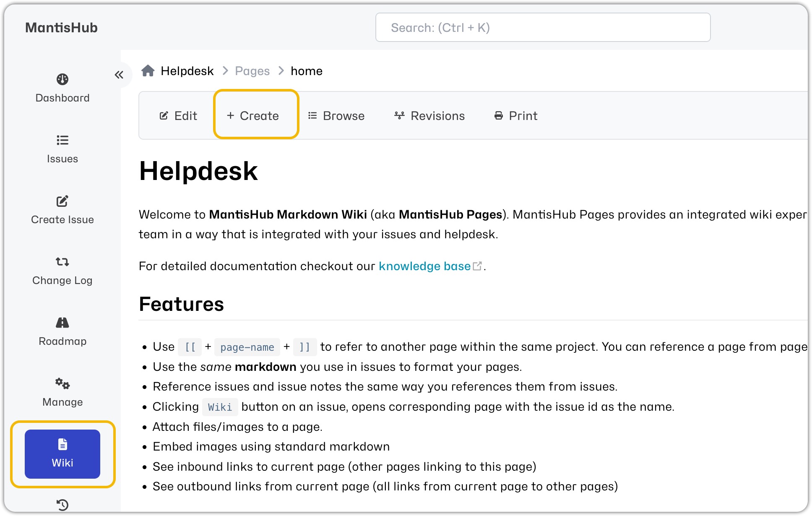Click the 'Attach files/images to a page.' bullet
Image resolution: width=812 pixels, height=516 pixels.
tap(237, 427)
